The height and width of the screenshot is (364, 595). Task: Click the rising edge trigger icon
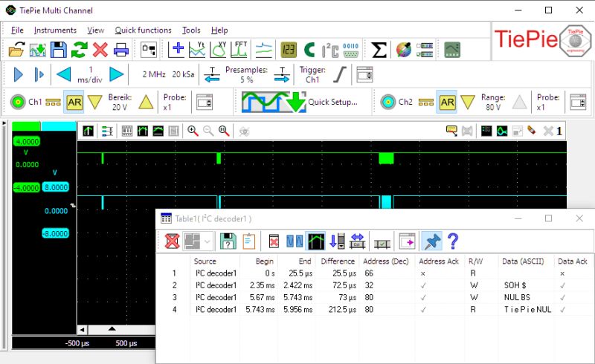[x=340, y=74]
